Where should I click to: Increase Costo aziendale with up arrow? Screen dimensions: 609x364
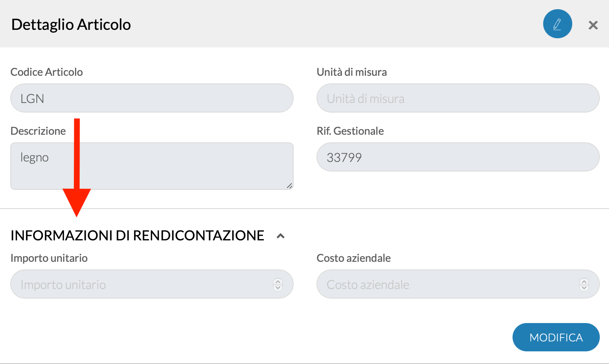click(x=584, y=281)
